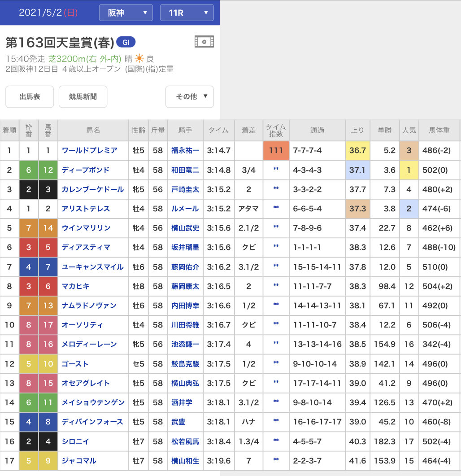Click the ** time index for ディープボンド
The image size is (461, 476).
[x=276, y=170]
